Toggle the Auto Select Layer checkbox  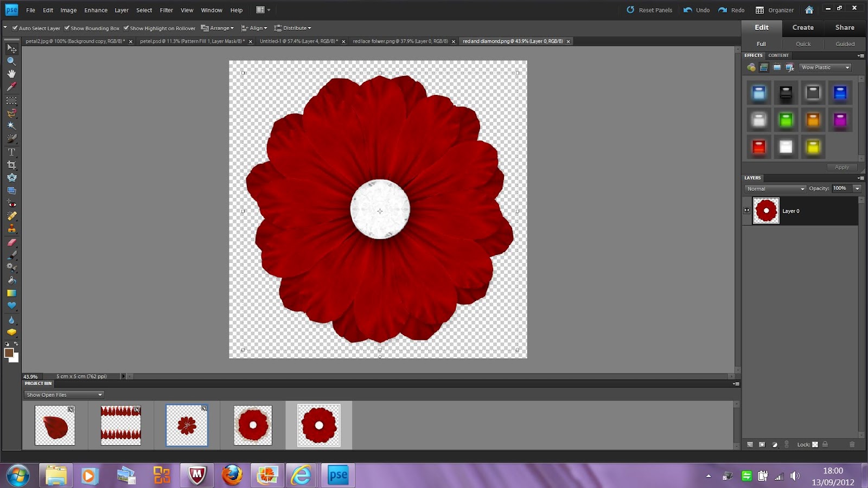15,28
